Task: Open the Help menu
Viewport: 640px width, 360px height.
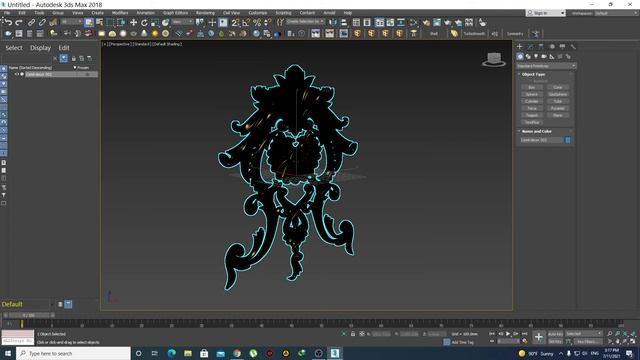Action: click(348, 13)
